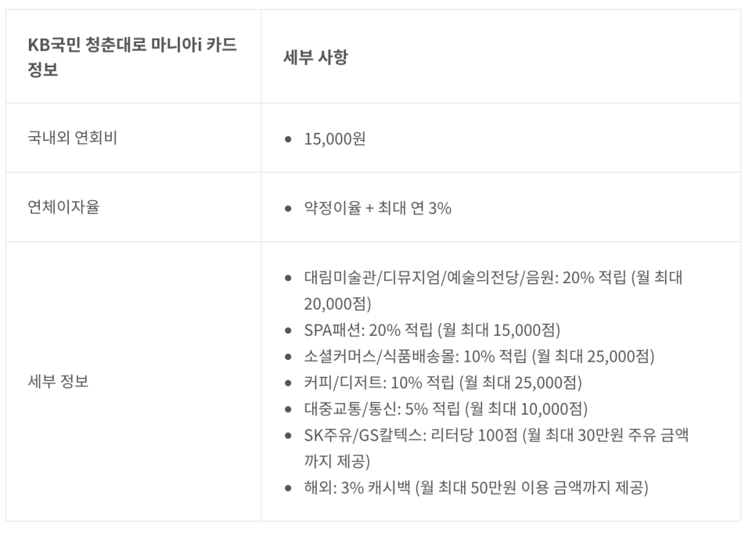Click the '세부 정보' row label
The width and height of the screenshot is (756, 536).
(x=58, y=381)
